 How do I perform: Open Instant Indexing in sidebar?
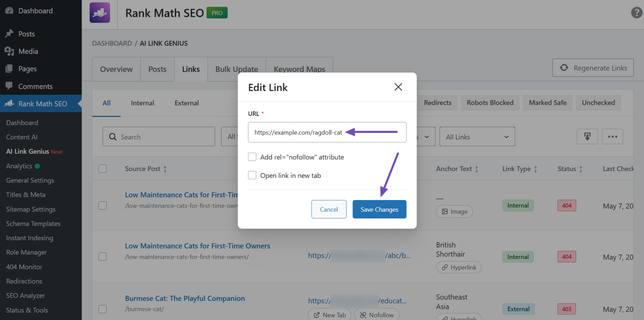[29, 238]
